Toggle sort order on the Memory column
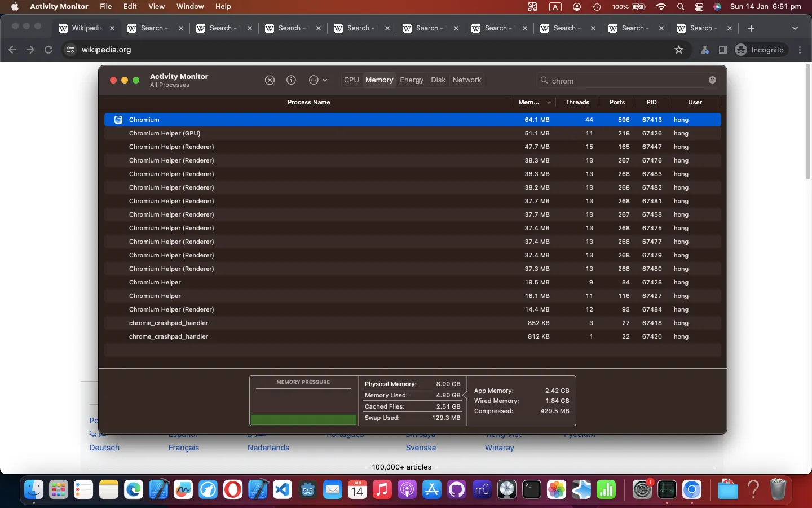The height and width of the screenshot is (508, 812). (533, 102)
